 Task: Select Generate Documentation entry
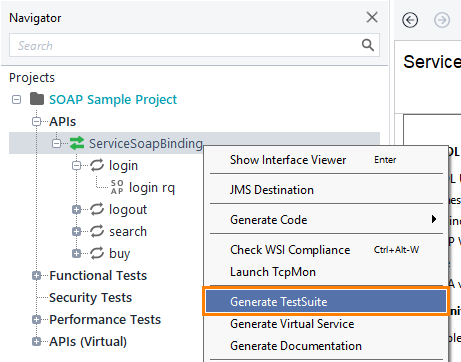coord(326,346)
